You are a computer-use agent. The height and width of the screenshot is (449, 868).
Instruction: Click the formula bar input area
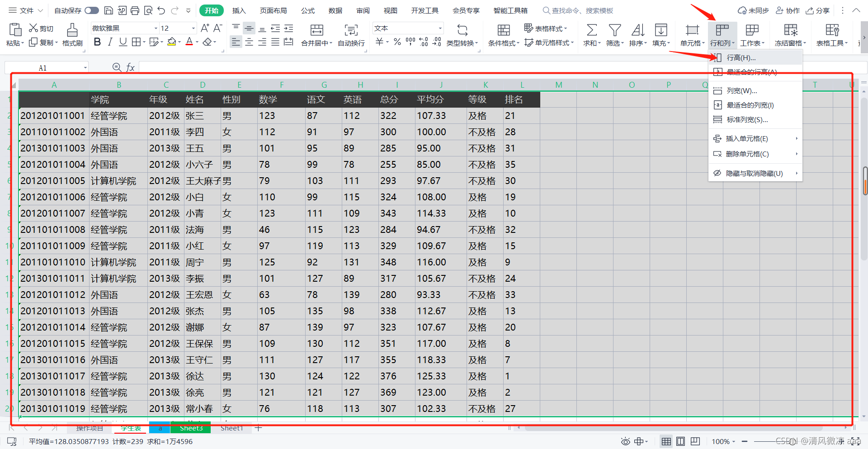point(503,67)
